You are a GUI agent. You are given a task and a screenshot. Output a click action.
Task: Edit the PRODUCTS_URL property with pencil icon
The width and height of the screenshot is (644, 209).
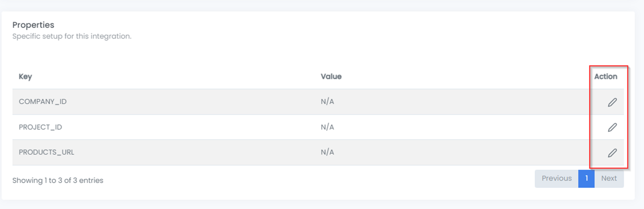point(612,153)
